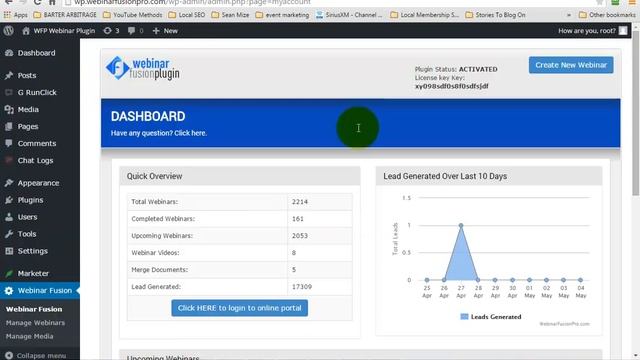Open 'How are you, root?' account menu
640x360 pixels.
[x=592, y=31]
